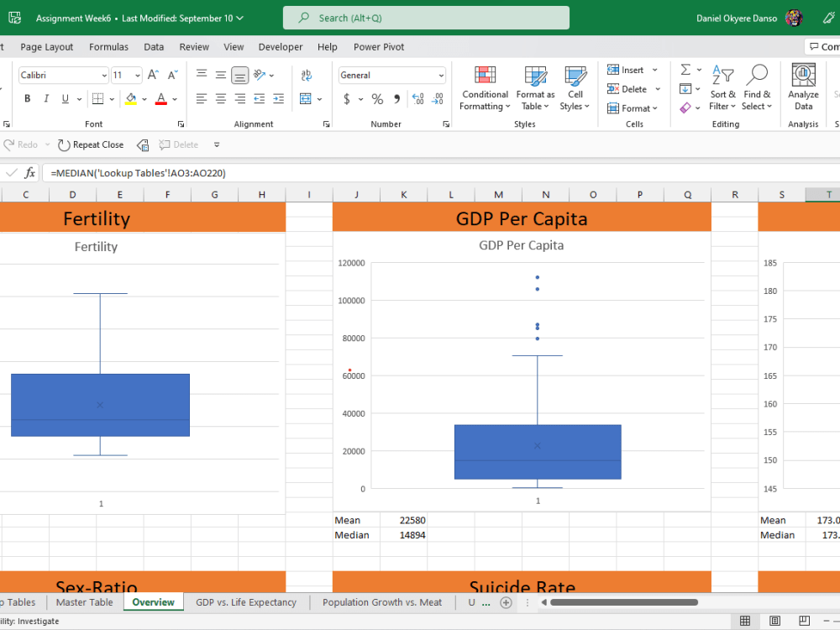
Task: Open the Font Size dropdown
Action: pyautogui.click(x=126, y=75)
